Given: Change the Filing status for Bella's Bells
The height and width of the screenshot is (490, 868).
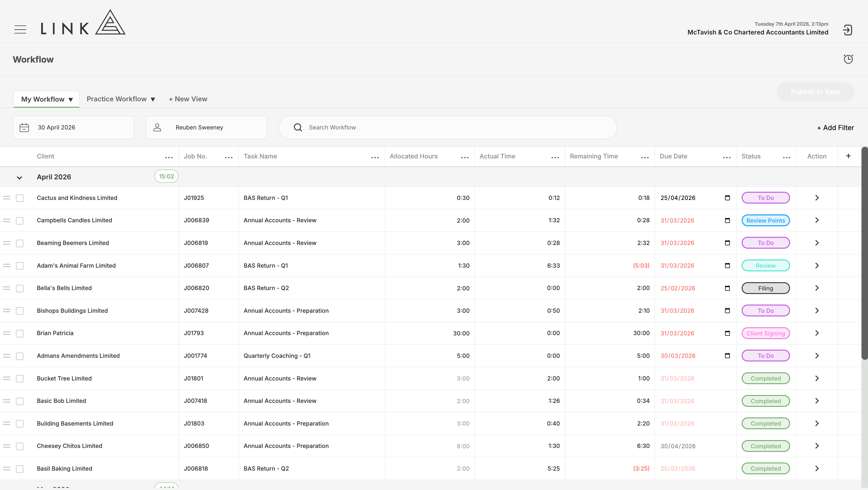Looking at the screenshot, I should [766, 288].
